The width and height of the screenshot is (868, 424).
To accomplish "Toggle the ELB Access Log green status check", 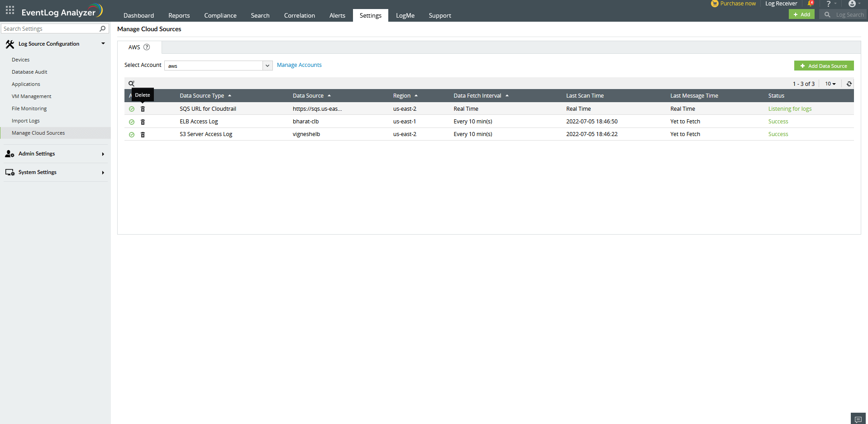I will coord(131,122).
